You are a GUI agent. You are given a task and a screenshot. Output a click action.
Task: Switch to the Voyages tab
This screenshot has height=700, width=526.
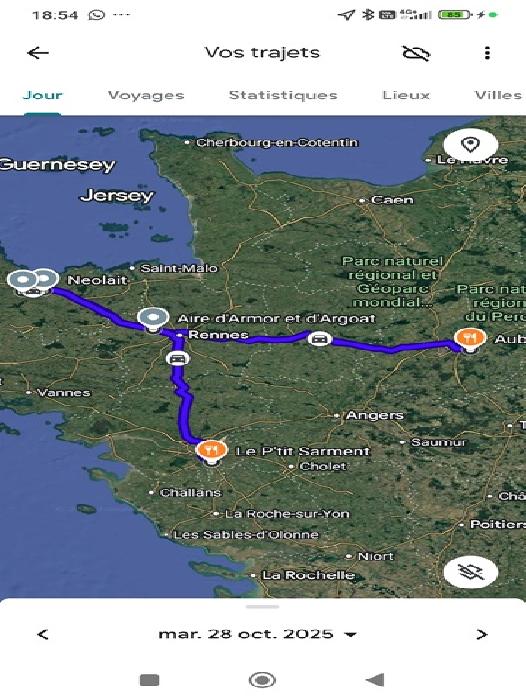[x=146, y=95]
